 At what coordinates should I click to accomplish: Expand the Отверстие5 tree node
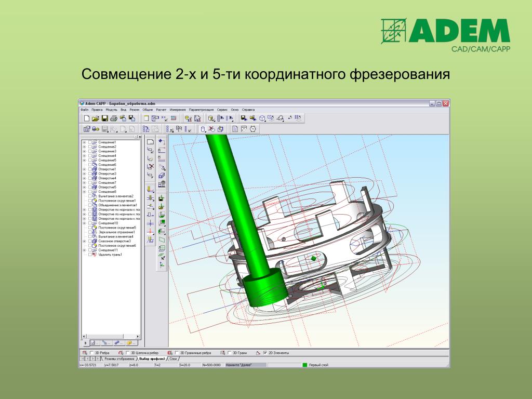[x=84, y=187]
